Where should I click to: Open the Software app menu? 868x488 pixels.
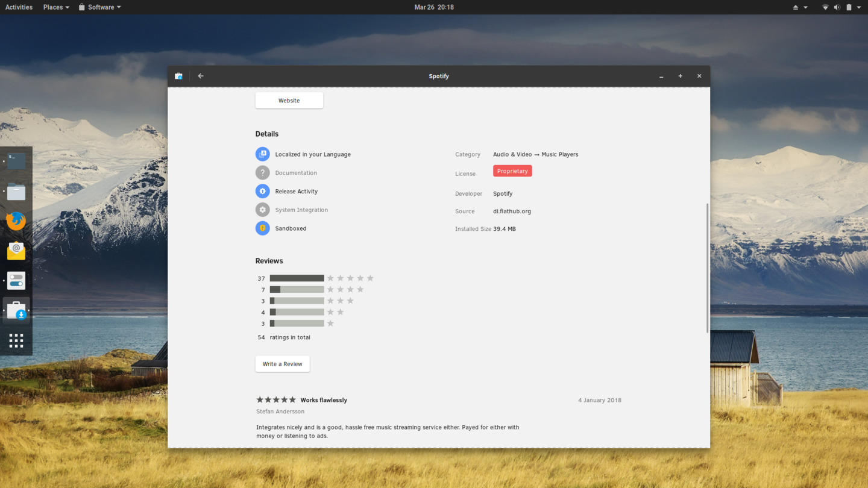[99, 7]
